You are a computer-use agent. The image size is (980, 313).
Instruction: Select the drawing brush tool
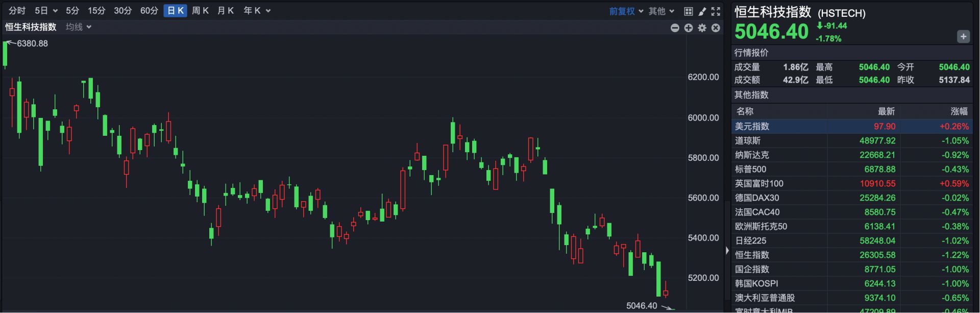(702, 11)
